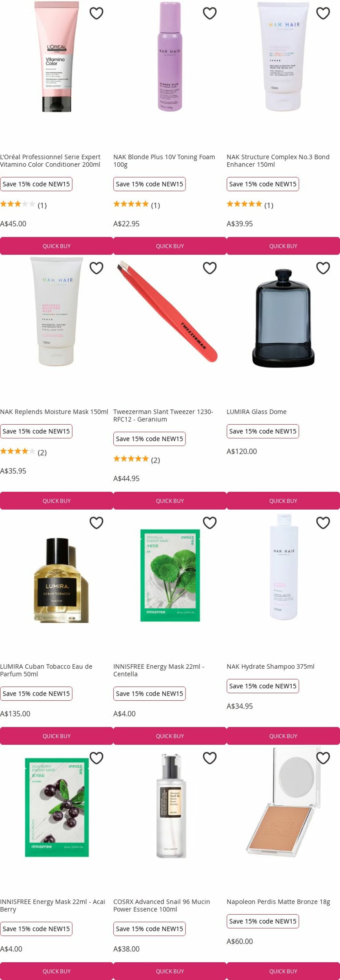Quick buy L'Oréal Vitamino Color Conditioner
The width and height of the screenshot is (340, 980).
[x=57, y=246]
